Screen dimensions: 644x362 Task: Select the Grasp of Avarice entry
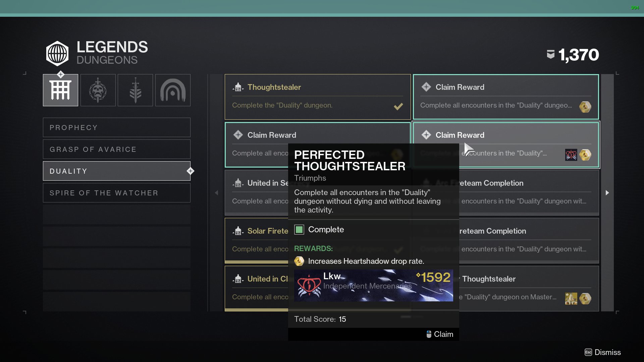click(117, 149)
